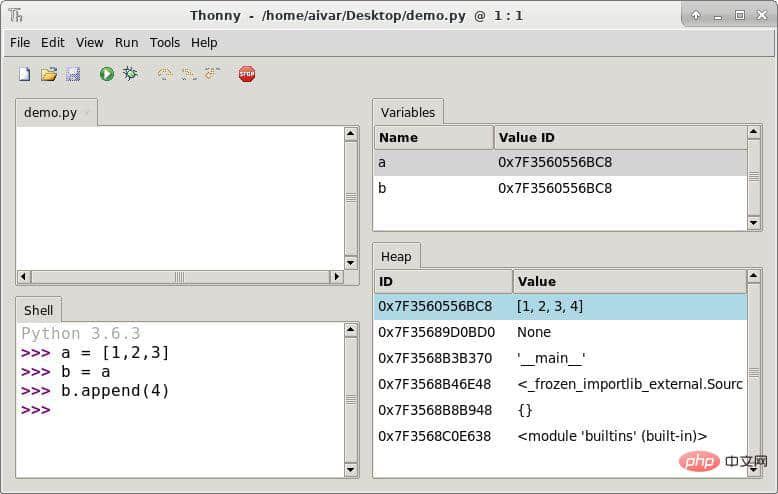The height and width of the screenshot is (494, 778).
Task: Select heap entry '__main__'
Action: tap(560, 358)
